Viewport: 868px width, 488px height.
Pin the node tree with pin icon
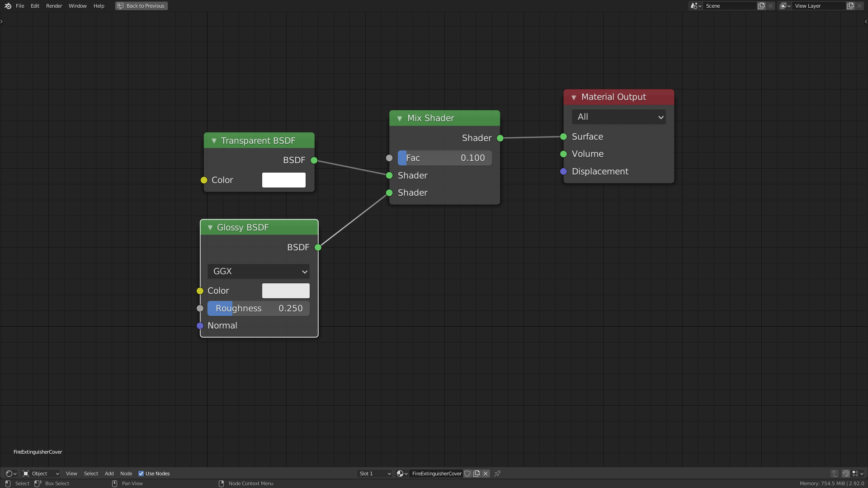pos(497,474)
